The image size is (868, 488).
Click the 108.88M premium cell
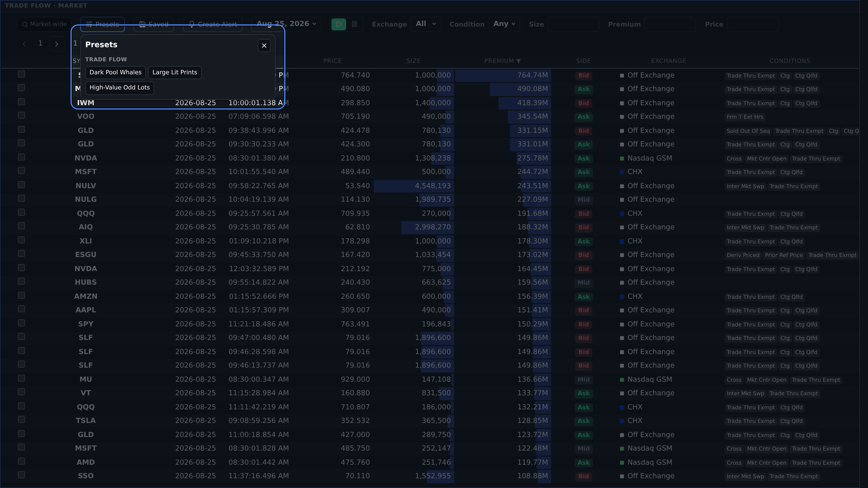click(532, 476)
